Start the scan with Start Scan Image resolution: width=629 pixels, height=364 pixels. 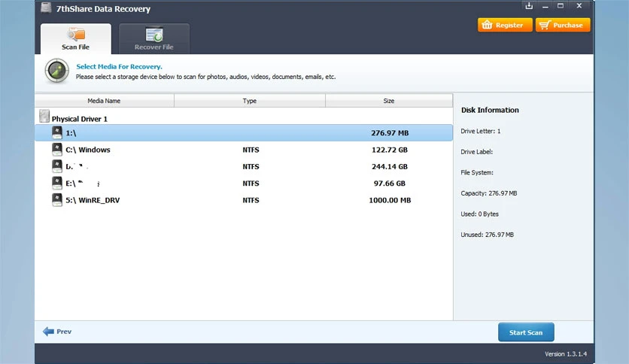click(526, 332)
